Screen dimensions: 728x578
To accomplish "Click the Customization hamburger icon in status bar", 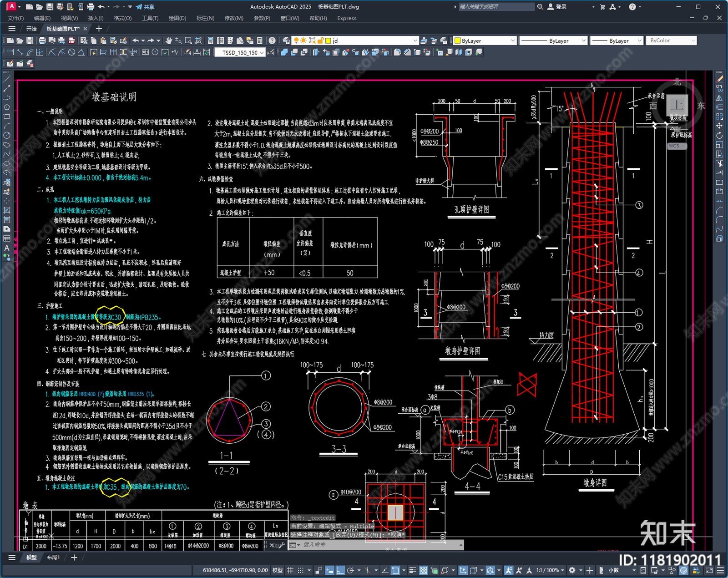I will point(720,570).
